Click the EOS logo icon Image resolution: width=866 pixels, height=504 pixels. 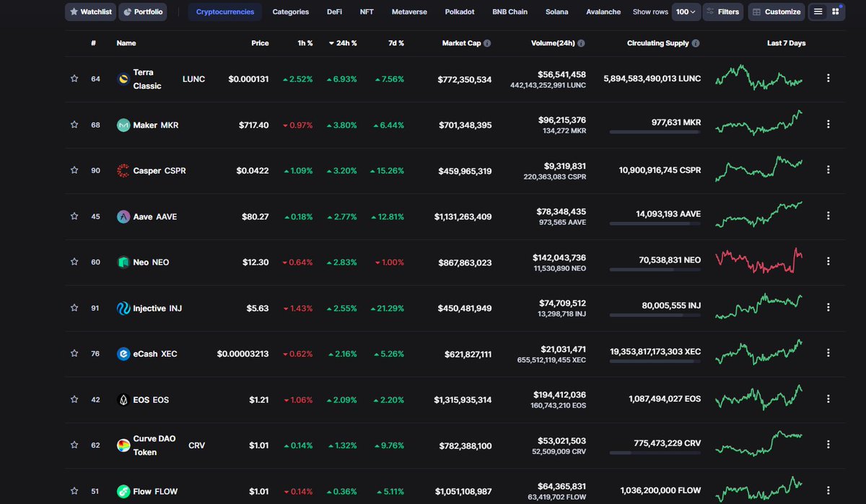pos(123,399)
